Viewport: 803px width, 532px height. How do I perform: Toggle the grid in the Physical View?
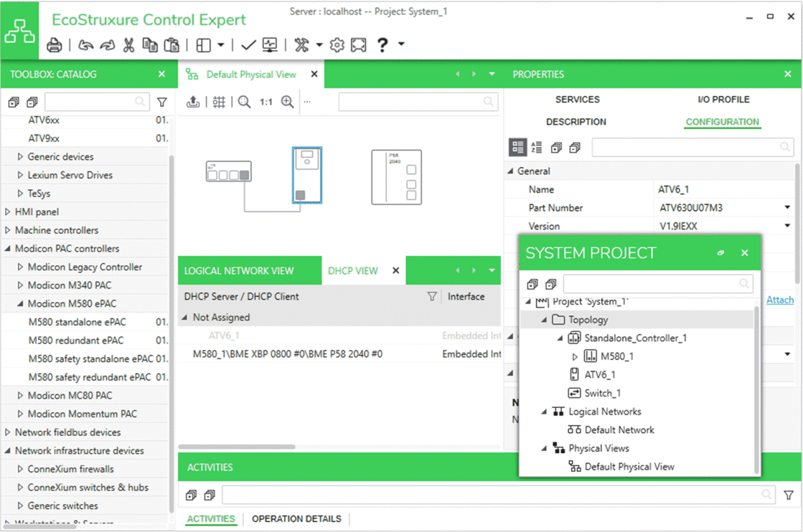pyautogui.click(x=219, y=102)
